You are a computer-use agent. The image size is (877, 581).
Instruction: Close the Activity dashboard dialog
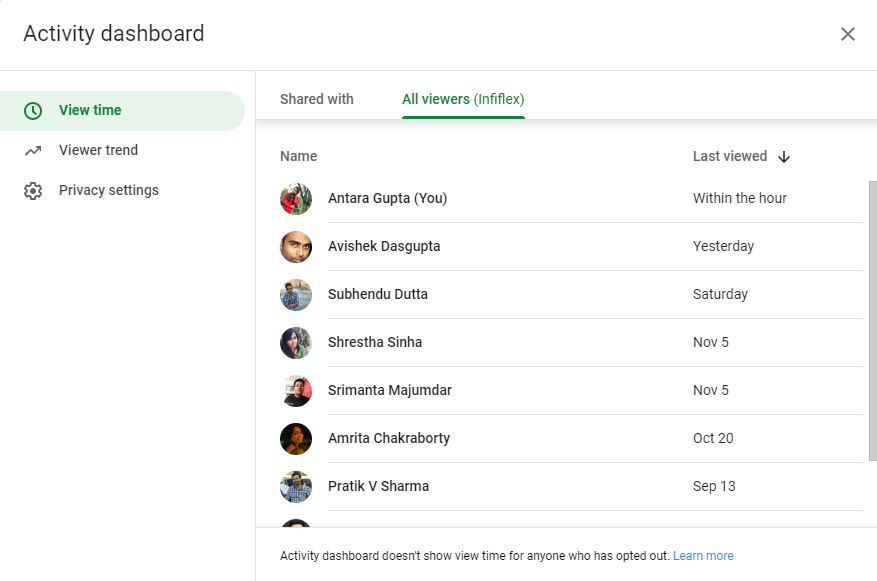tap(847, 34)
